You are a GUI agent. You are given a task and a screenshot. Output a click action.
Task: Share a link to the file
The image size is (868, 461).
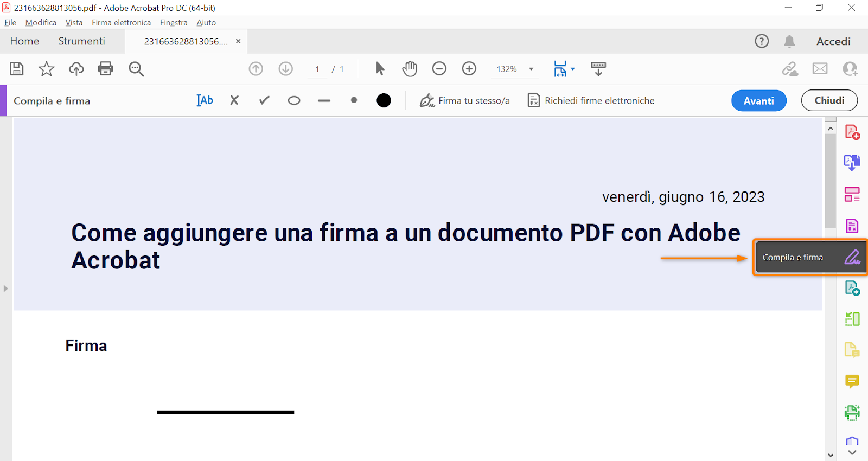coord(790,69)
